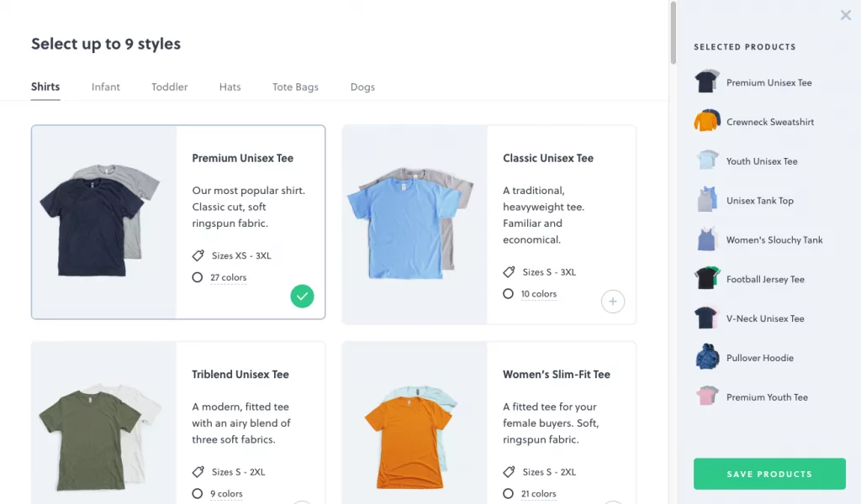Screen dimensions: 861x504
Task: Click the Unisex Tank Top sidebar icon
Action: coord(707,201)
